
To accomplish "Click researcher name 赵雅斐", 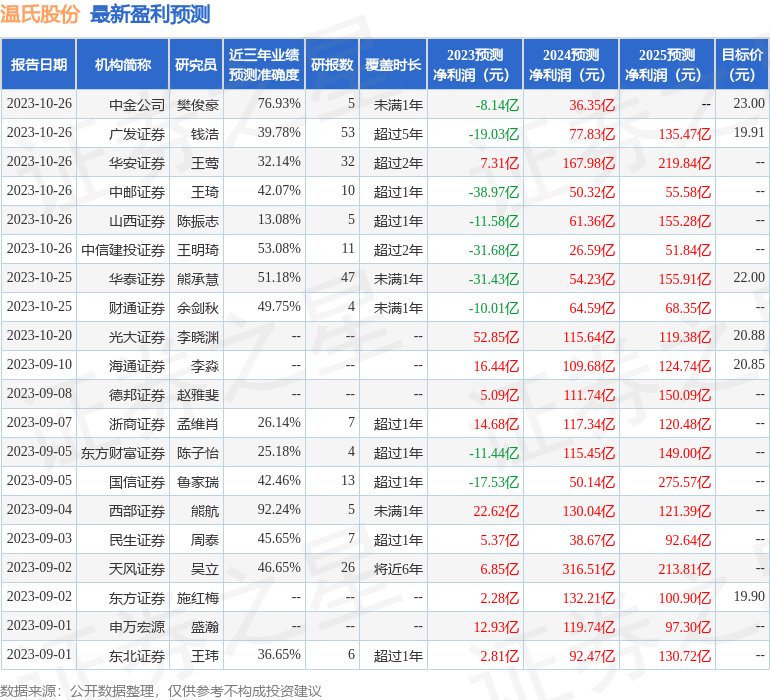I will click(x=198, y=394).
